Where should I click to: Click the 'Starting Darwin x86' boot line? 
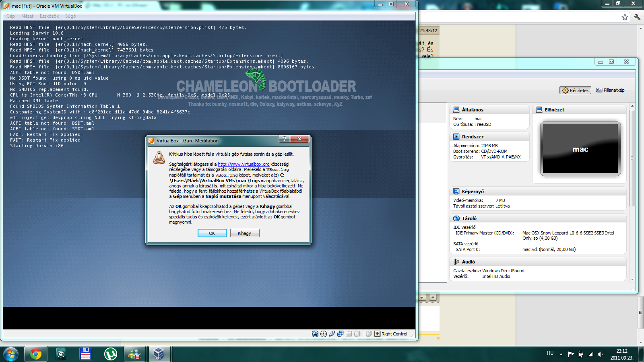pyautogui.click(x=37, y=146)
